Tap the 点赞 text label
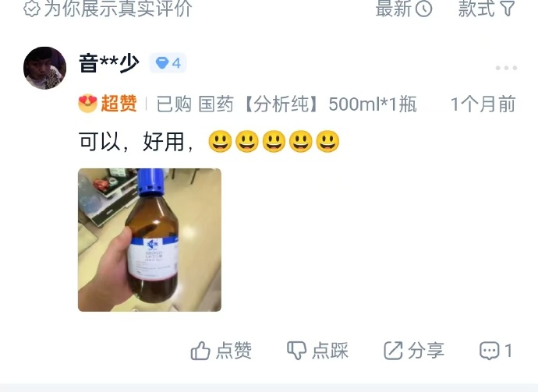 (234, 351)
